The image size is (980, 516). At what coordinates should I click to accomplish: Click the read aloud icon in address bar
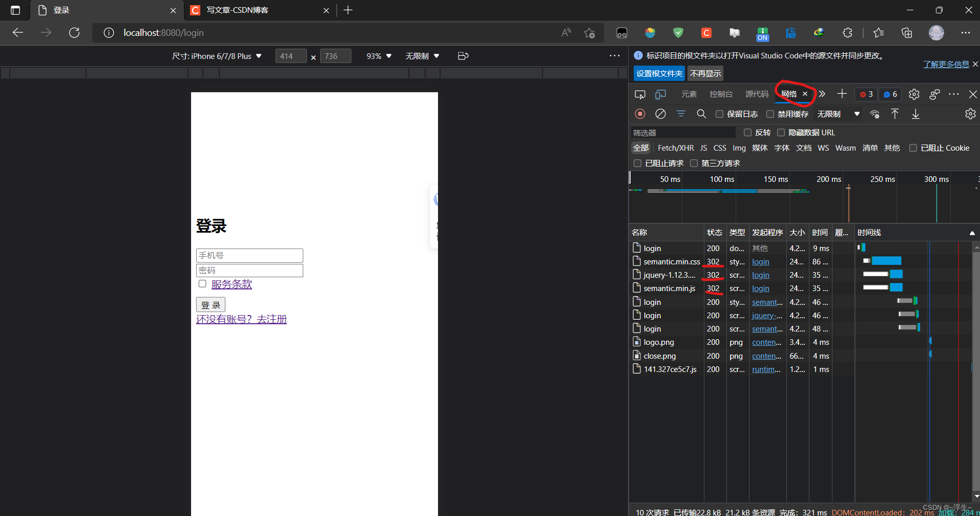tap(566, 33)
